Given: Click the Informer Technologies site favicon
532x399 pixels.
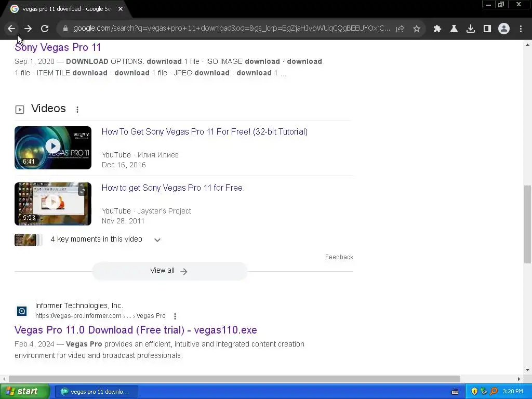Looking at the screenshot, I should [22, 311].
